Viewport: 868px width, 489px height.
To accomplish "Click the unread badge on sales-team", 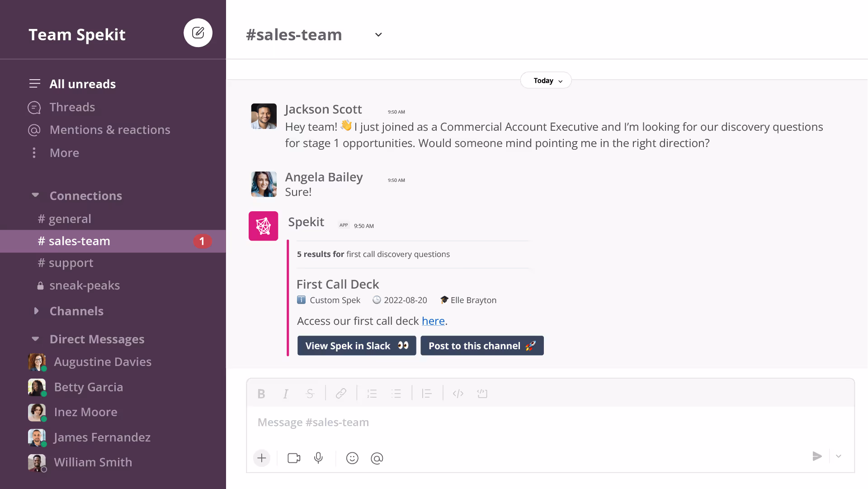I will point(202,241).
